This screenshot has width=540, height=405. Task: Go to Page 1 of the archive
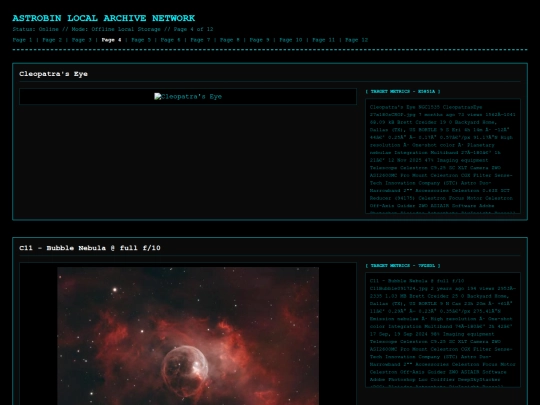click(x=22, y=40)
